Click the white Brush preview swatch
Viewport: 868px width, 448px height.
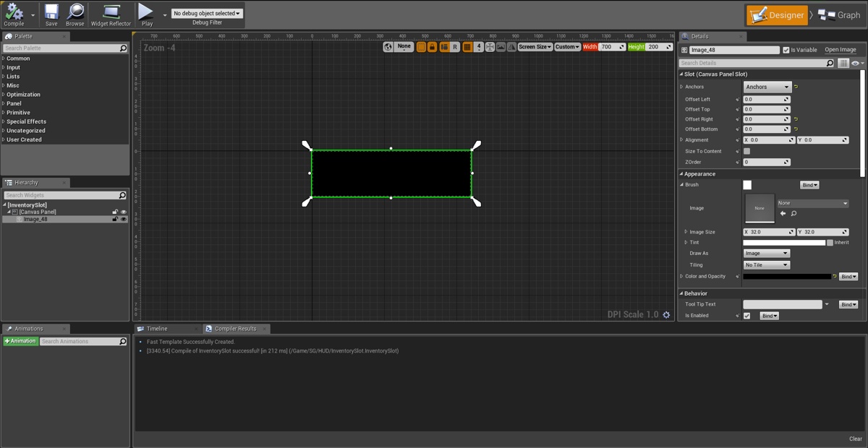click(x=747, y=185)
